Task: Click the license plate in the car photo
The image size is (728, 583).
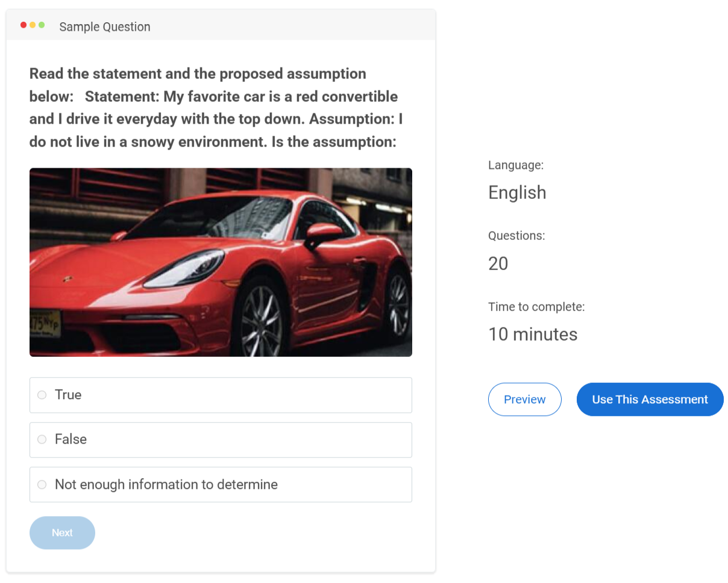Action: (45, 323)
